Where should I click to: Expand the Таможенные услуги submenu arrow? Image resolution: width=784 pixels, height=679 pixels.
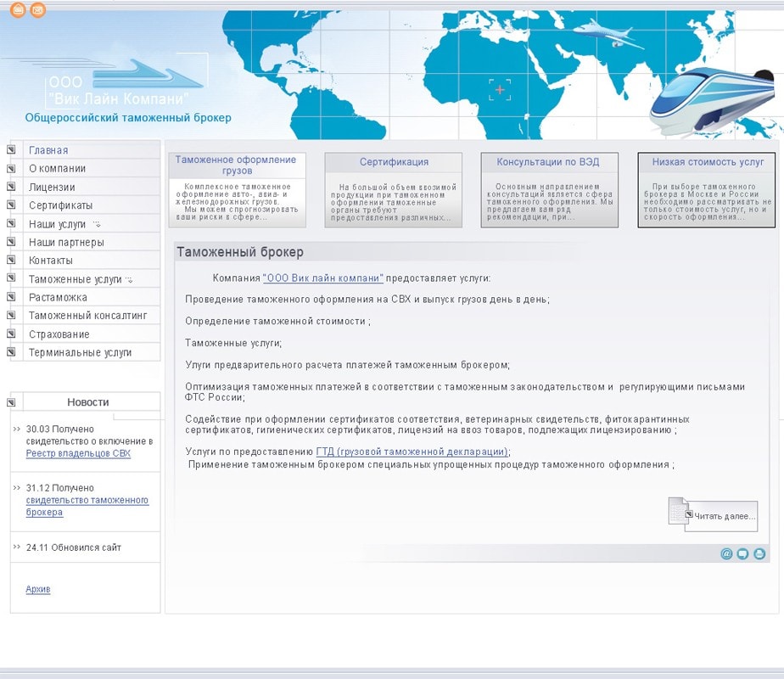(129, 280)
